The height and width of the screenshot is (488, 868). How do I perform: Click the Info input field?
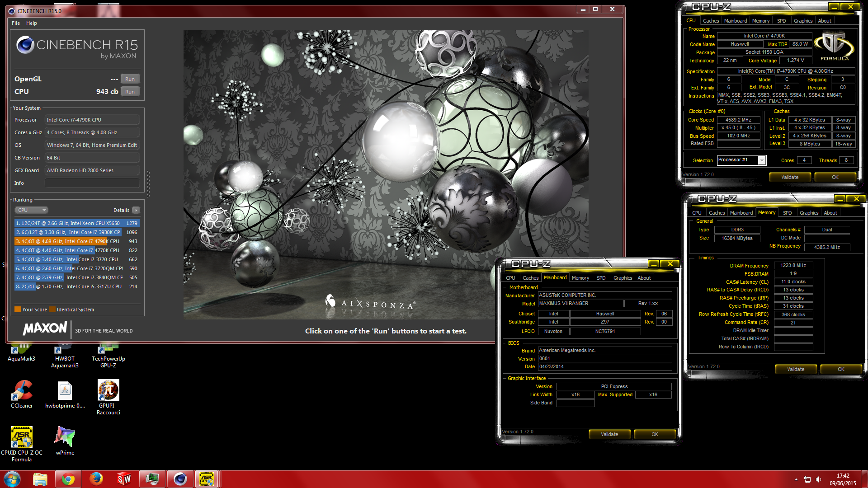tap(92, 183)
